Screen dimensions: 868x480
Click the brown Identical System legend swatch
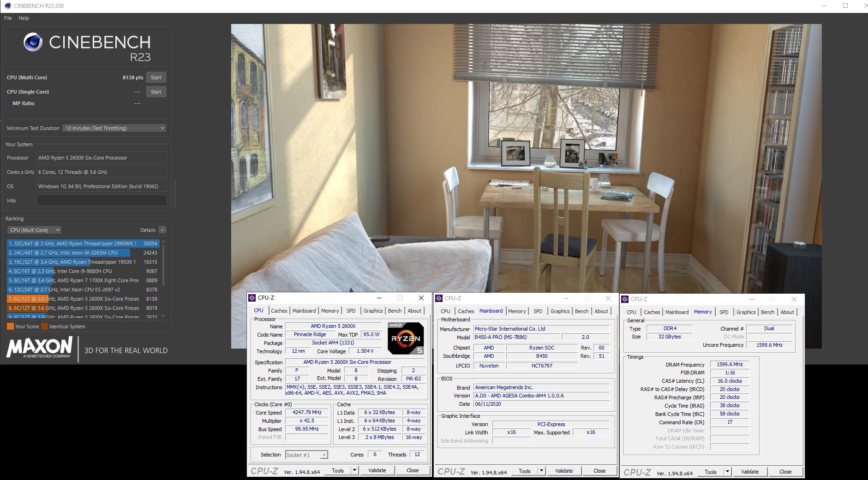(x=44, y=326)
